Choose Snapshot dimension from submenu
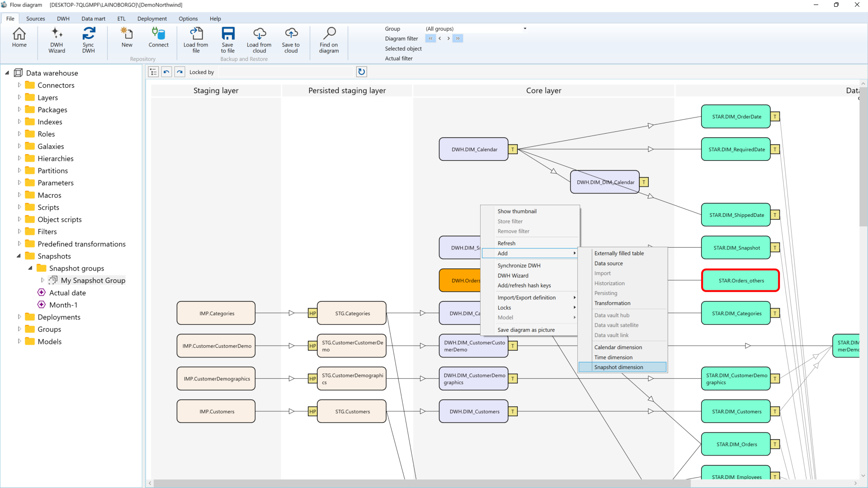The image size is (868, 488). point(623,367)
